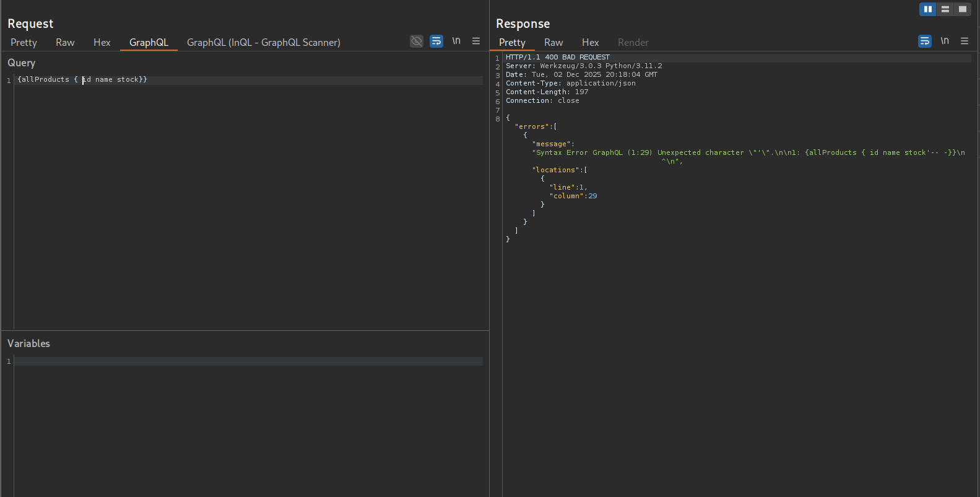
Task: Select the Request GraphQL tab
Action: point(149,42)
